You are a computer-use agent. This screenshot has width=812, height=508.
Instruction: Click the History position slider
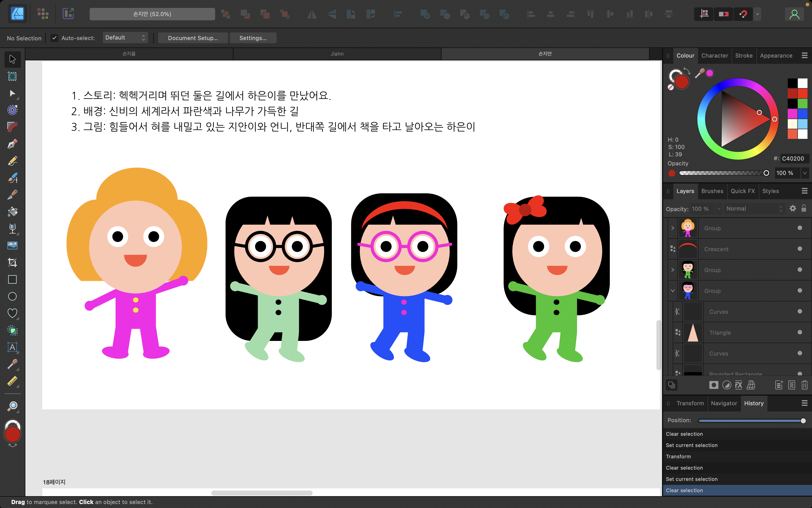[x=752, y=421]
